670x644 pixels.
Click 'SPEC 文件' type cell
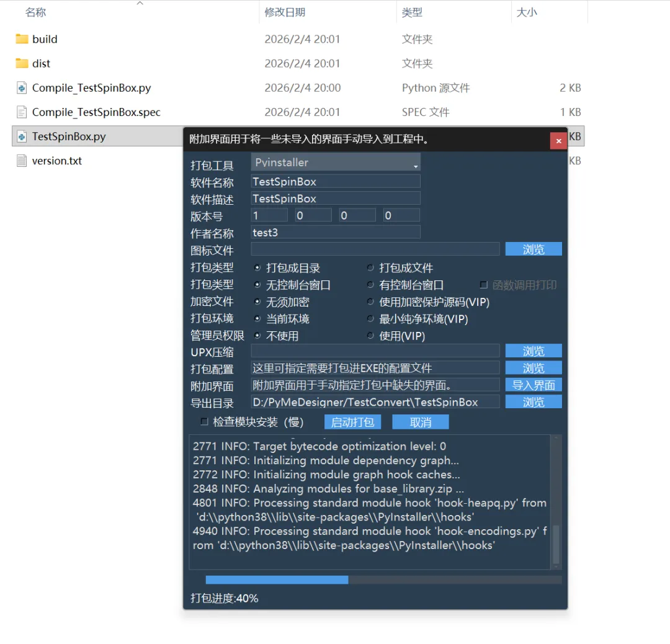[426, 112]
